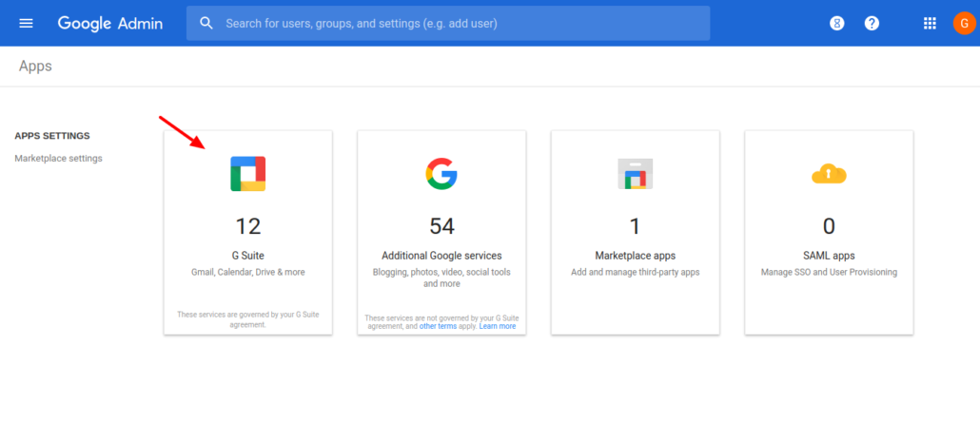This screenshot has height=441, width=980.
Task: Open the Help question mark icon
Action: [x=872, y=23]
